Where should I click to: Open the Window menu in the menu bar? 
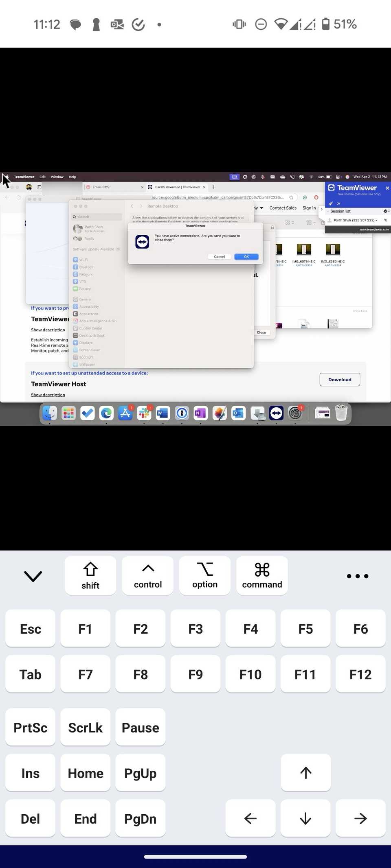(57, 177)
